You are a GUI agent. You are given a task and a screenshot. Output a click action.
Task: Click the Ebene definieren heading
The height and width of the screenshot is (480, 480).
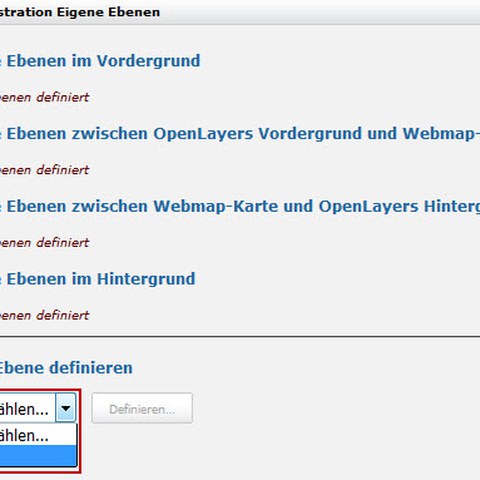66,368
